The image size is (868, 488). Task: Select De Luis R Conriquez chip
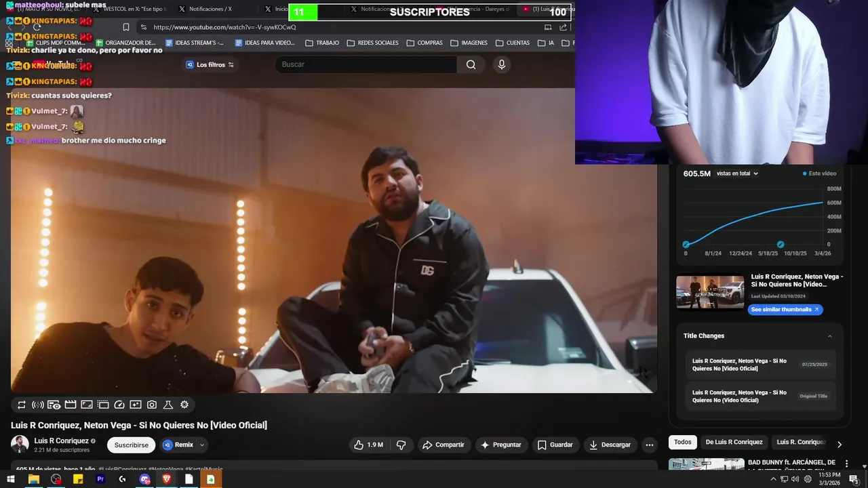coord(734,443)
